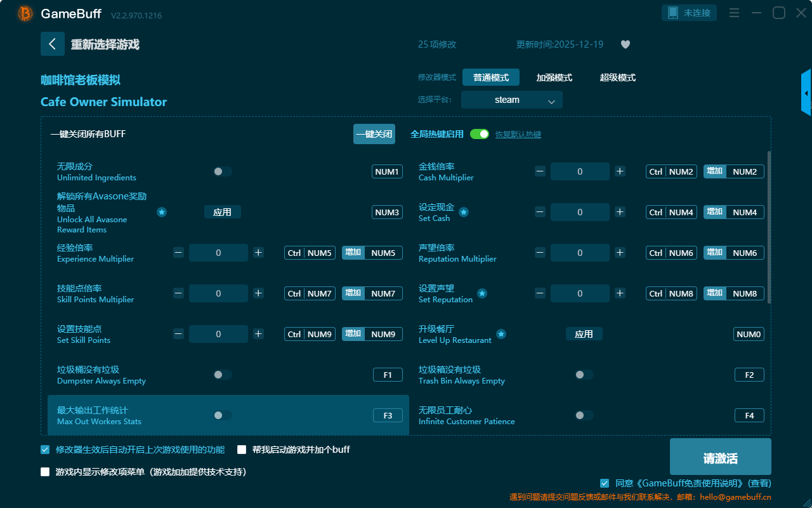Click the back arrow to reselect game
The height and width of the screenshot is (508, 812).
coord(53,44)
